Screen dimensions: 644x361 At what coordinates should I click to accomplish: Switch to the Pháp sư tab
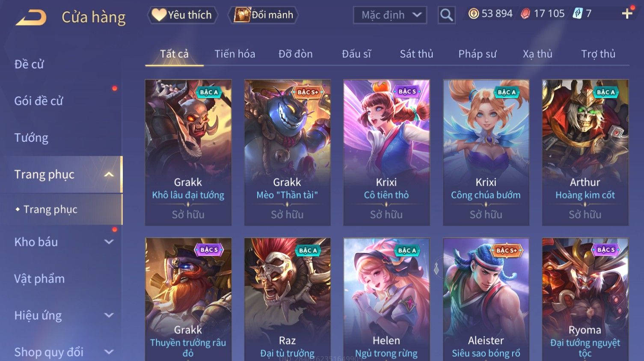tap(477, 54)
